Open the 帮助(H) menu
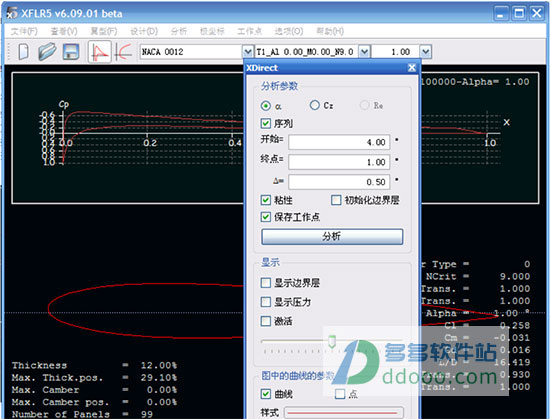 point(330,31)
